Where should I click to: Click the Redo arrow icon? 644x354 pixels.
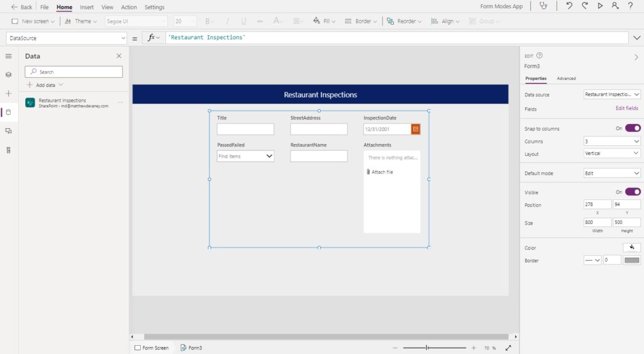(585, 6)
